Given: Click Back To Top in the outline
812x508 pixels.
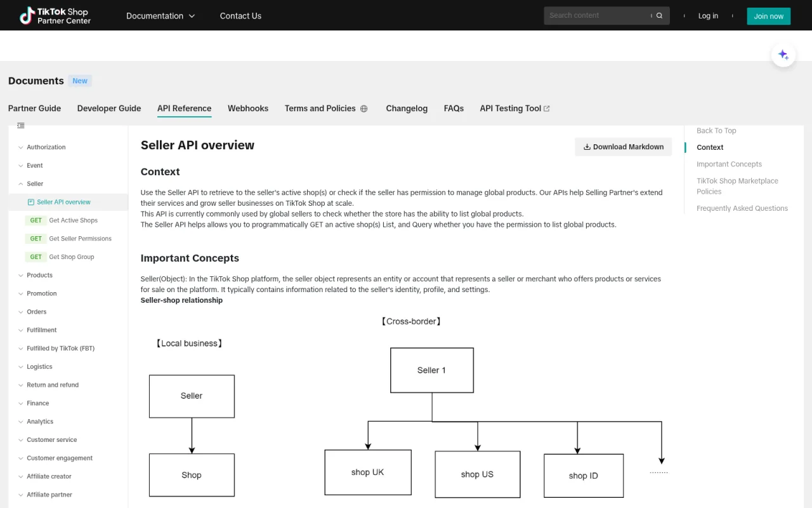Looking at the screenshot, I should coord(716,131).
